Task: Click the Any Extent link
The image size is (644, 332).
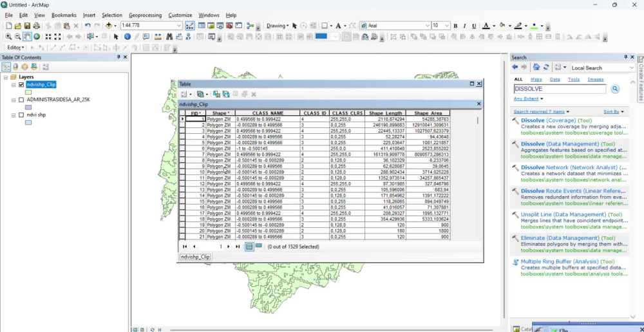Action: [x=526, y=99]
